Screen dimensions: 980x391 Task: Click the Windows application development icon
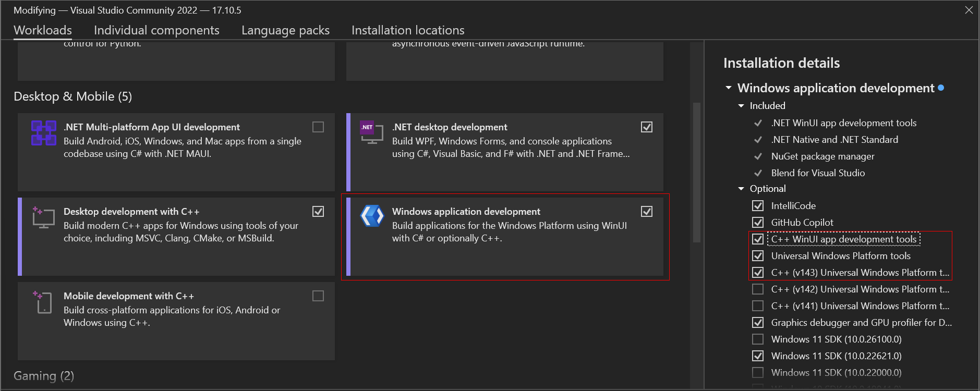click(x=372, y=216)
